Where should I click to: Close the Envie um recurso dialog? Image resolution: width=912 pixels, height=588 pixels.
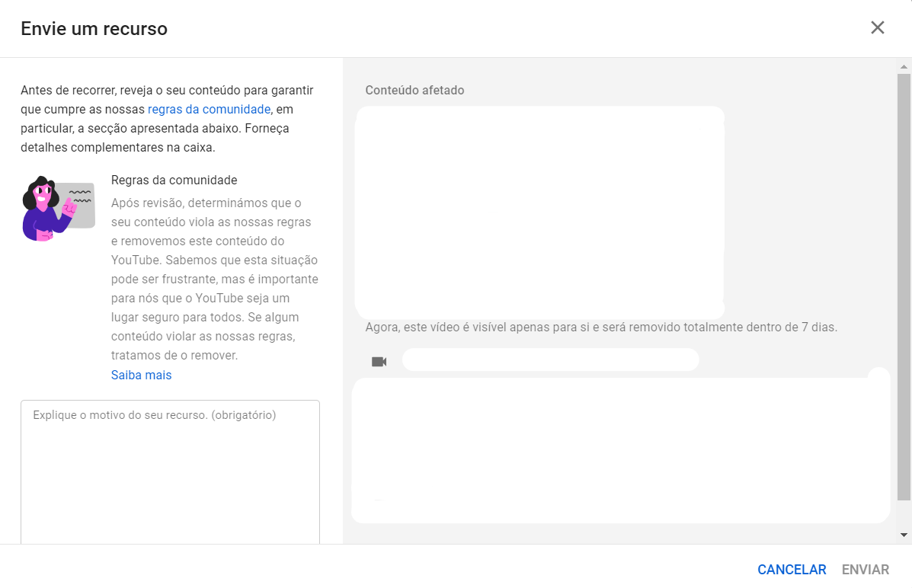[x=877, y=27]
